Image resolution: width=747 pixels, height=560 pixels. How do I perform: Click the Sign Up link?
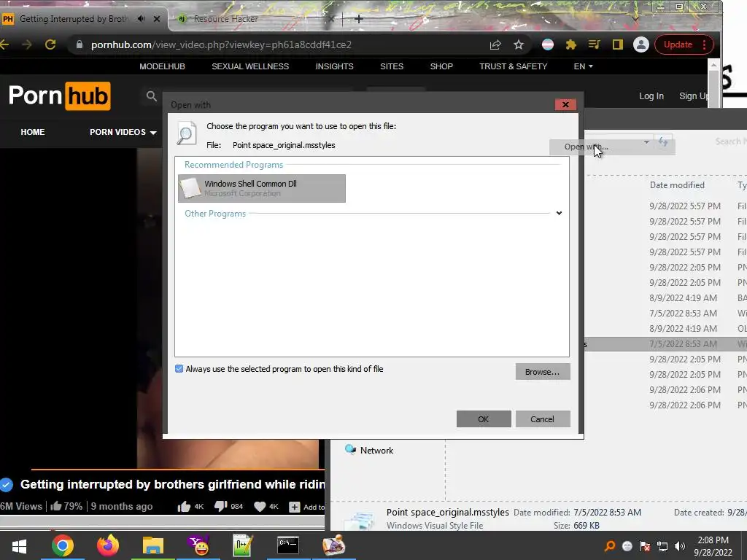coord(694,96)
